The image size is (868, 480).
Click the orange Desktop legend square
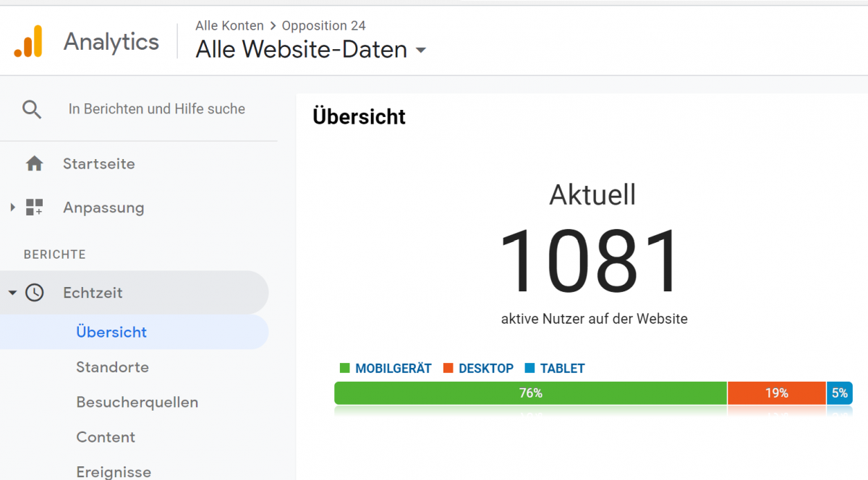(448, 369)
